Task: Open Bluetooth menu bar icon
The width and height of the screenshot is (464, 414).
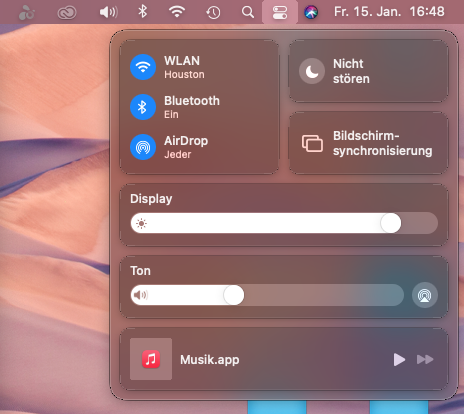Action: click(x=143, y=12)
